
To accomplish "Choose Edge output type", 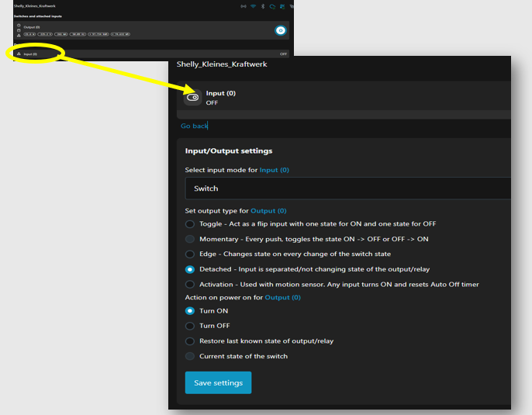I will (x=190, y=254).
